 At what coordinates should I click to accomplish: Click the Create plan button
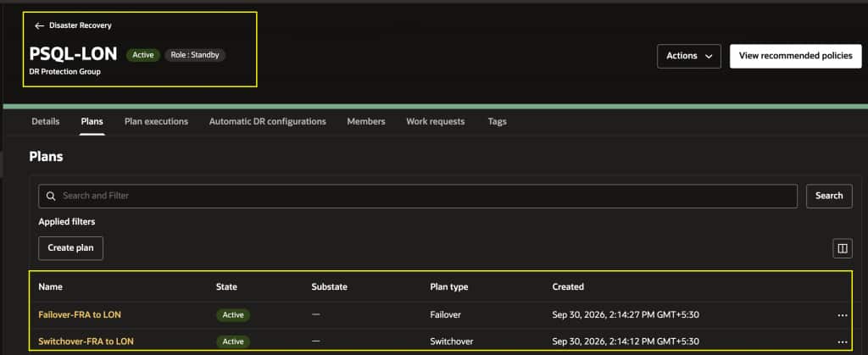coord(70,247)
